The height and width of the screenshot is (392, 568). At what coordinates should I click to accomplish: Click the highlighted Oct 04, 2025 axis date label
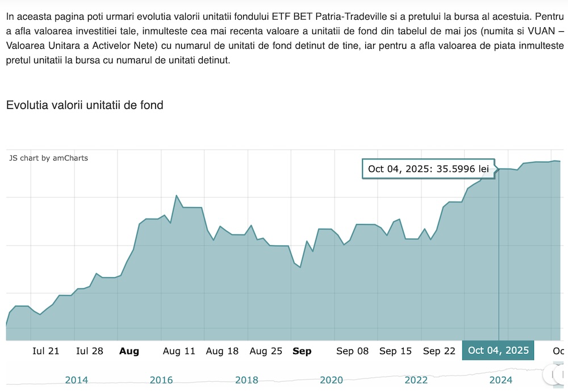pyautogui.click(x=498, y=351)
